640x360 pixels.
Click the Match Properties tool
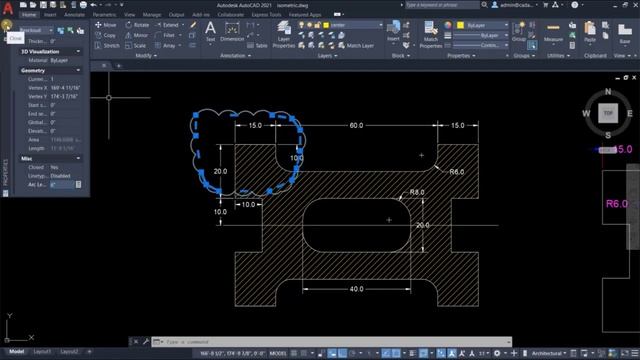click(x=430, y=35)
